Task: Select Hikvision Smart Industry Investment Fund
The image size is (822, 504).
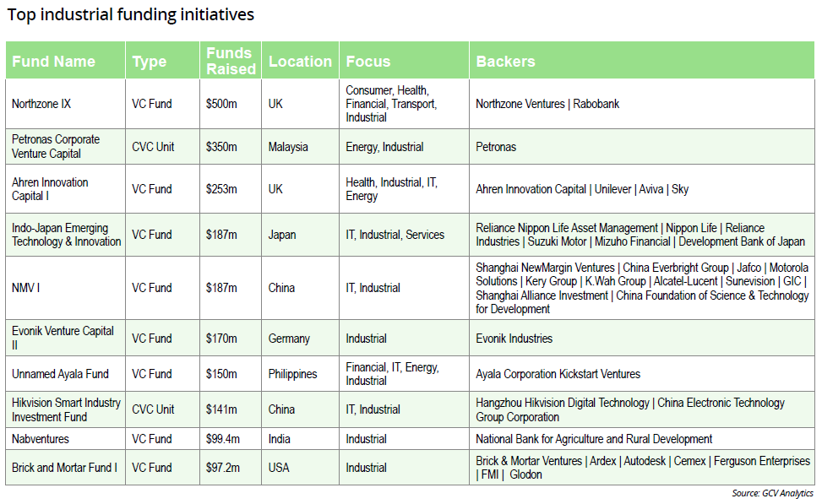Action: (66, 409)
